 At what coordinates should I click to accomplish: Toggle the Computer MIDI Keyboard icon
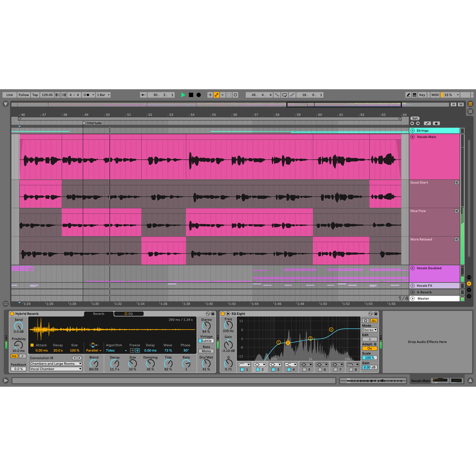pyautogui.click(x=415, y=95)
